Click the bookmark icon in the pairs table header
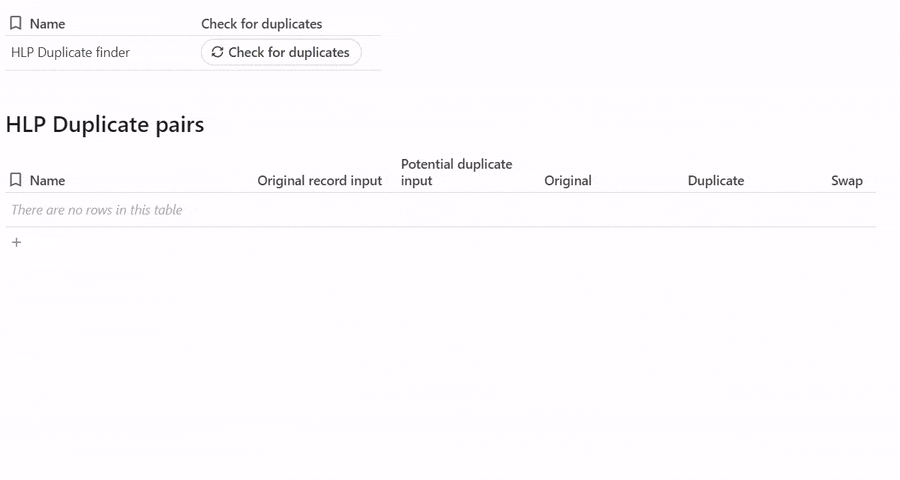 [x=16, y=180]
